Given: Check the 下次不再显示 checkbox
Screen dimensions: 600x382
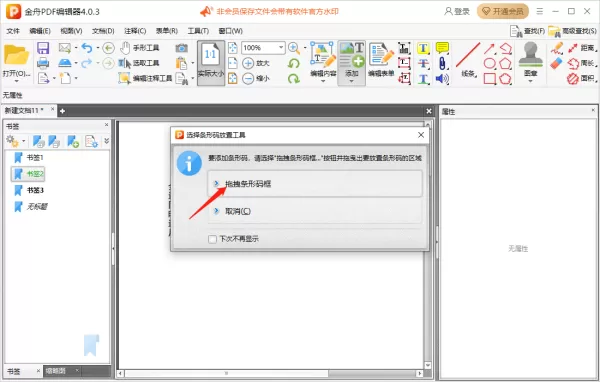Looking at the screenshot, I should 212,239.
